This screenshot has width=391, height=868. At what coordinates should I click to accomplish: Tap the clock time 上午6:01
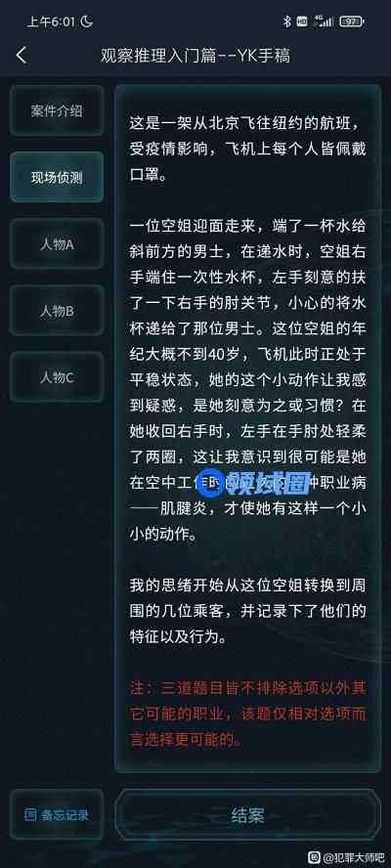coord(52,22)
